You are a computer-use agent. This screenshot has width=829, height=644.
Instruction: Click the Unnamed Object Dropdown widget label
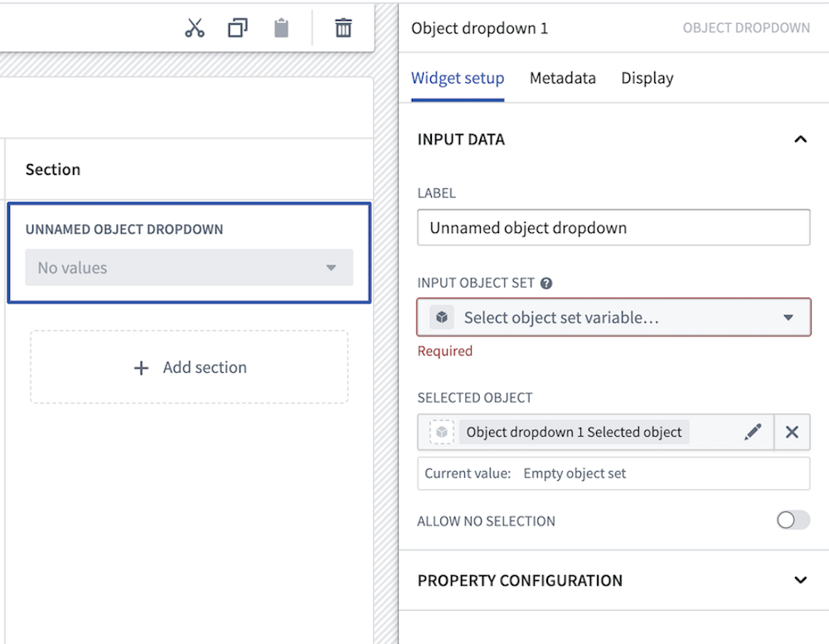pos(124,230)
